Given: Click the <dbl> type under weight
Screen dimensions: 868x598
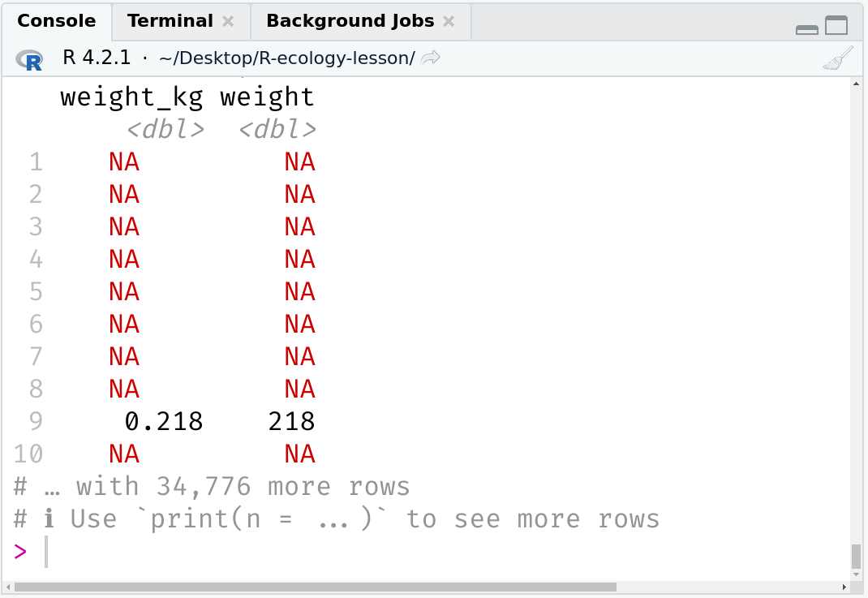Looking at the screenshot, I should click(x=277, y=130).
